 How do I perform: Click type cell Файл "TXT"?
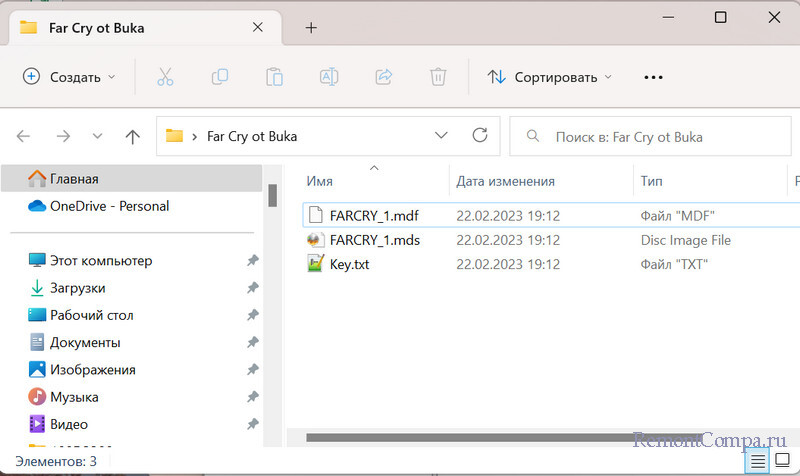[674, 264]
